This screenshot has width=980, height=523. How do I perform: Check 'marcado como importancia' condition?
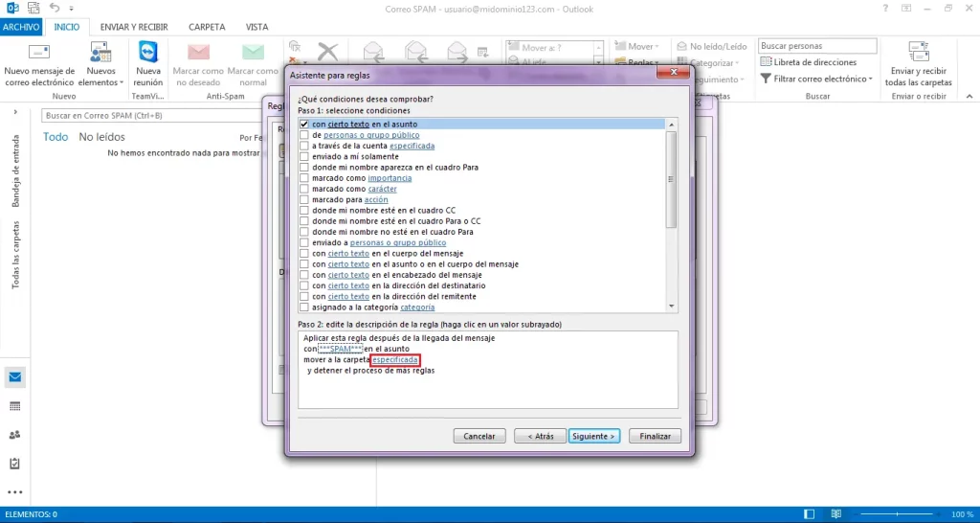click(304, 178)
